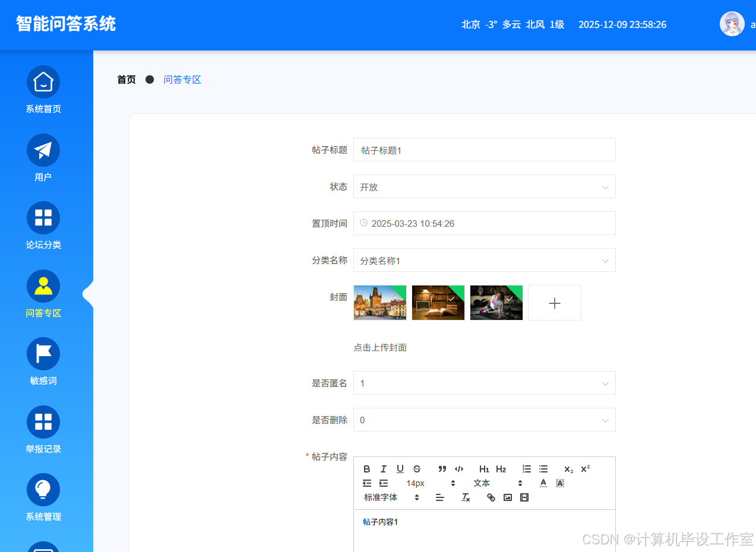756x552 pixels.
Task: Click the 北京 weather info text
Action: point(513,24)
